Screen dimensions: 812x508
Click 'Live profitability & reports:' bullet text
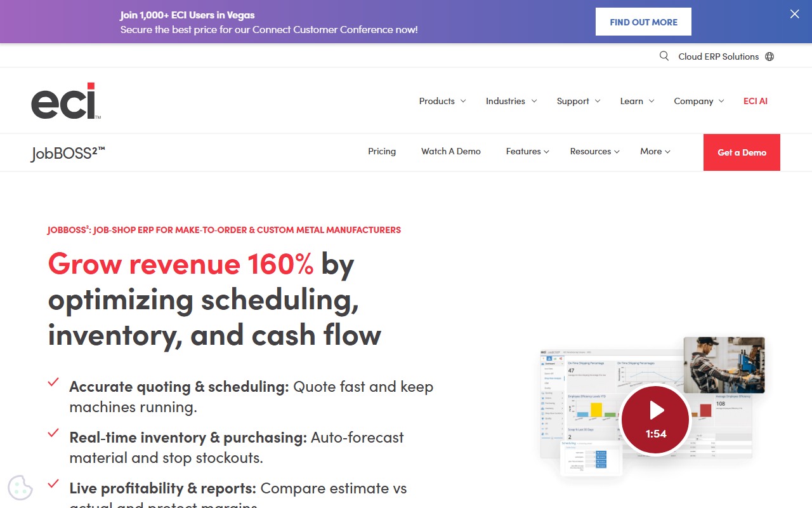coord(163,488)
